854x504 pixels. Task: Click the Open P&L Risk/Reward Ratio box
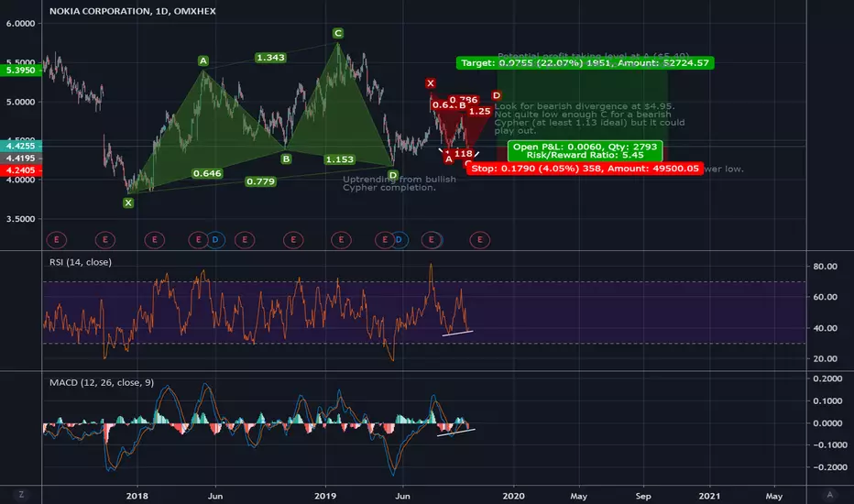[x=585, y=151]
